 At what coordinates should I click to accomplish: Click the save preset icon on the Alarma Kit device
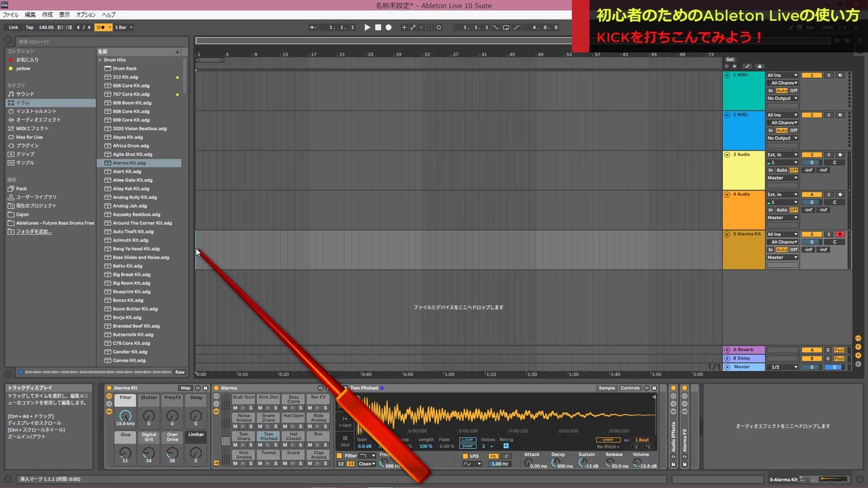coord(205,388)
